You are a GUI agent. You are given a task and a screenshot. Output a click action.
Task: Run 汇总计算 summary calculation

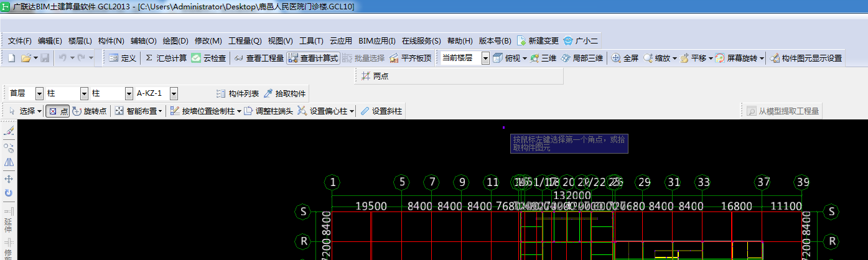(x=166, y=58)
